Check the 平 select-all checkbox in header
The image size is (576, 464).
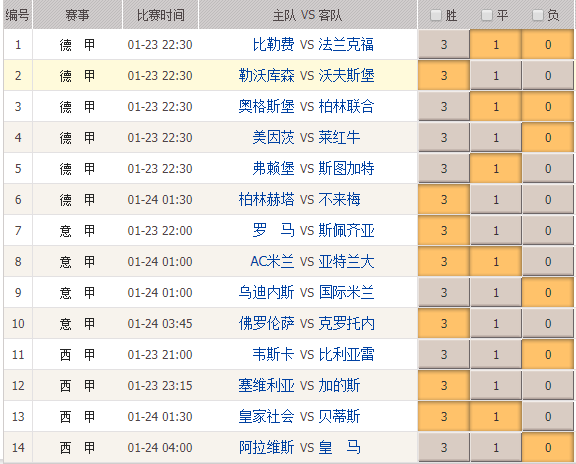tap(487, 15)
